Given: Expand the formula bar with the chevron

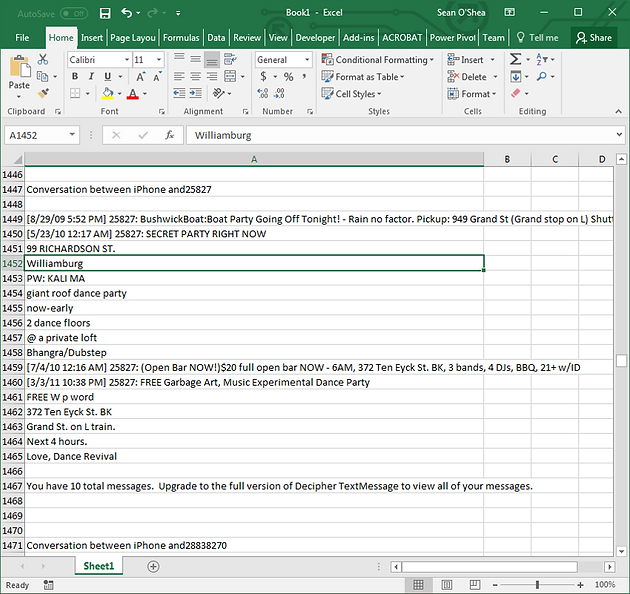Looking at the screenshot, I should click(619, 134).
